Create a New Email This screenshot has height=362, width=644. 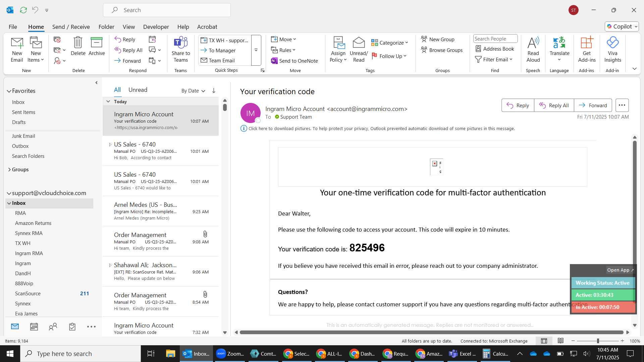click(17, 50)
